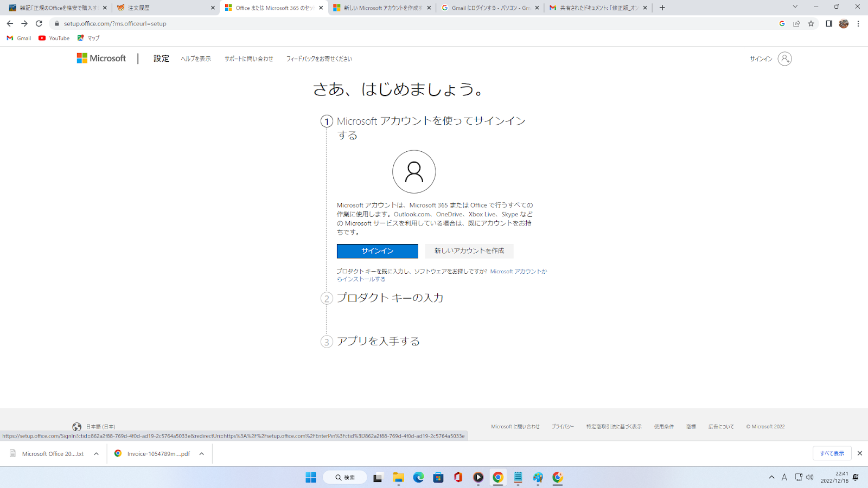The width and height of the screenshot is (868, 488).
Task: Launch Microsoft Edge from taskbar
Action: tap(418, 477)
